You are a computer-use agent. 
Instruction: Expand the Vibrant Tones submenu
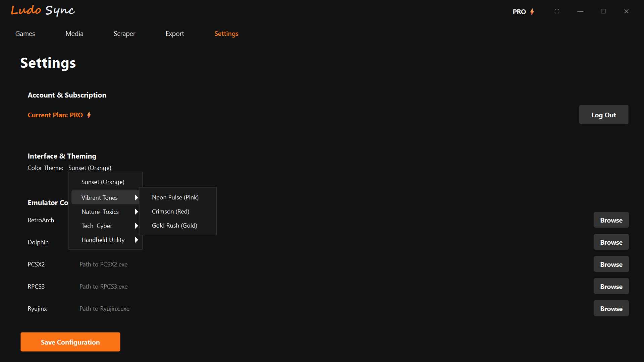click(x=100, y=197)
